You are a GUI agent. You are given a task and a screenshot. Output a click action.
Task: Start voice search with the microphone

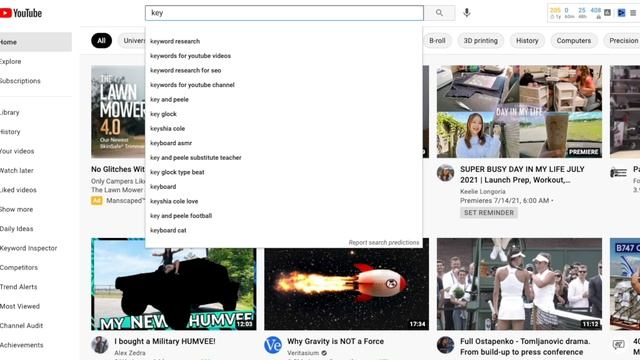click(x=467, y=13)
